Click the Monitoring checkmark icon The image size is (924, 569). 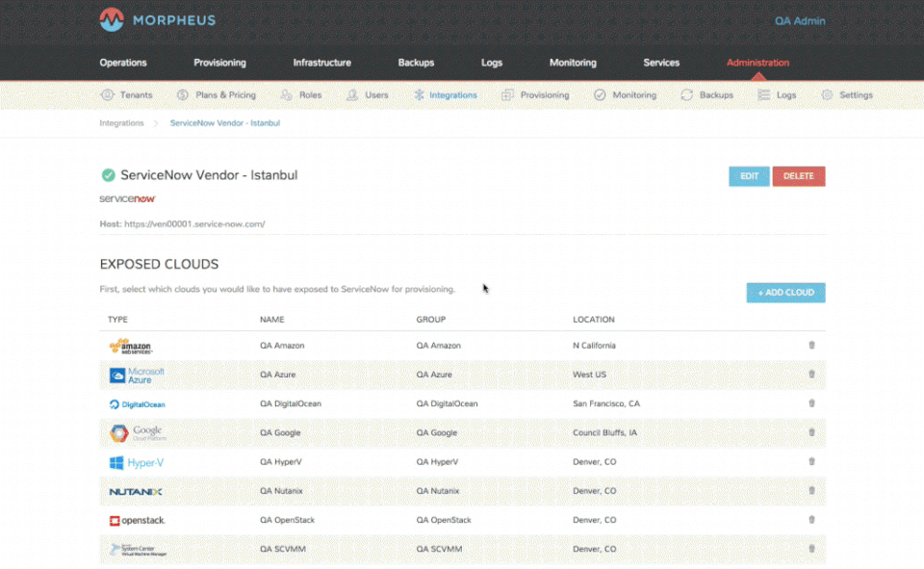tap(600, 94)
